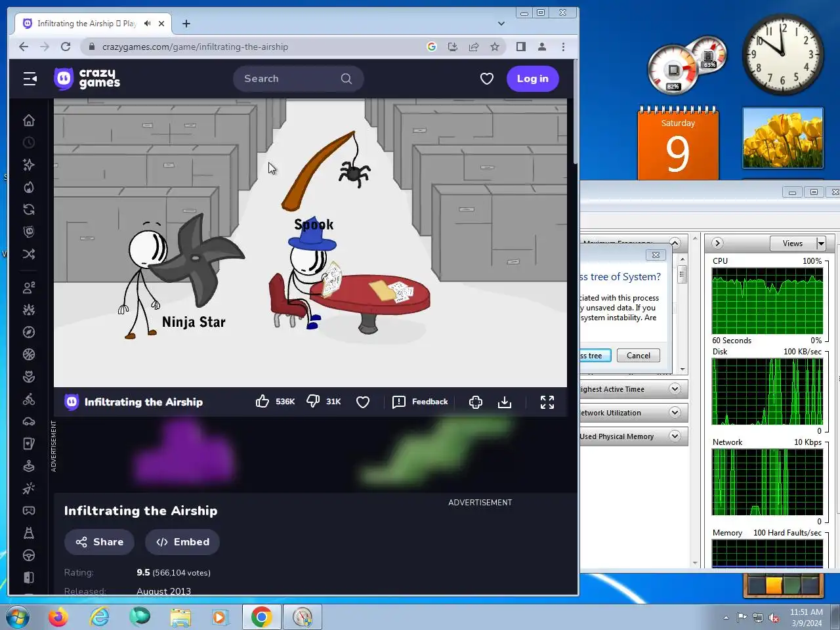
Task: Open the puzzle-piece extension icon in game bar
Action: tap(476, 402)
